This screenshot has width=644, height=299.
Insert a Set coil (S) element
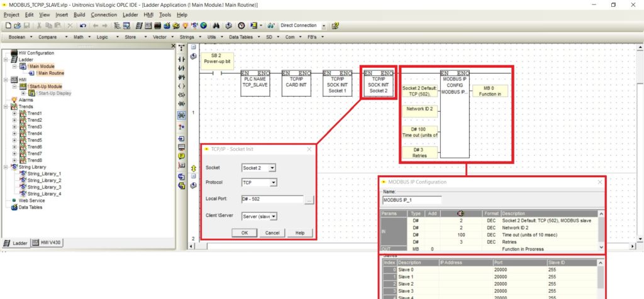[182, 95]
